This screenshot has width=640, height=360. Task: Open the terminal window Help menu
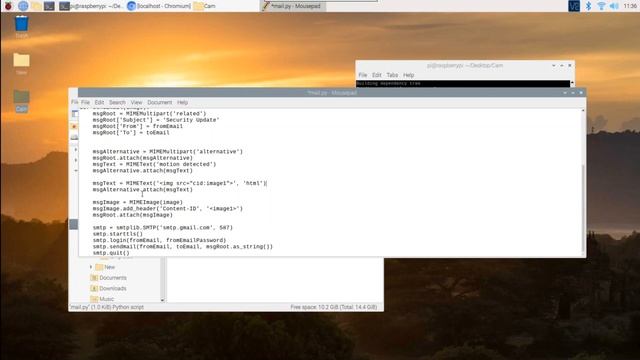pos(409,75)
